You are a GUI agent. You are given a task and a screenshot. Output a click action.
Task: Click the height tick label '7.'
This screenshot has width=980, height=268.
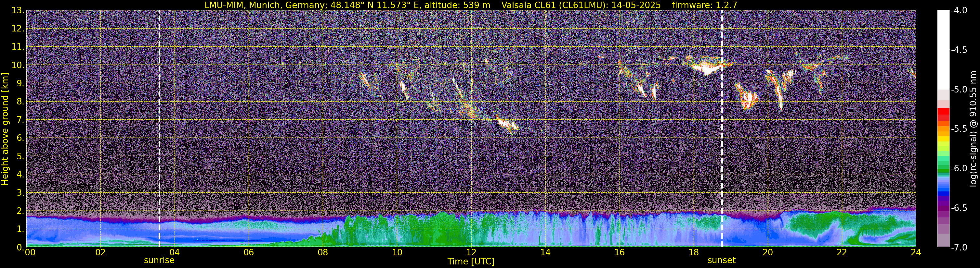[x=20, y=120]
